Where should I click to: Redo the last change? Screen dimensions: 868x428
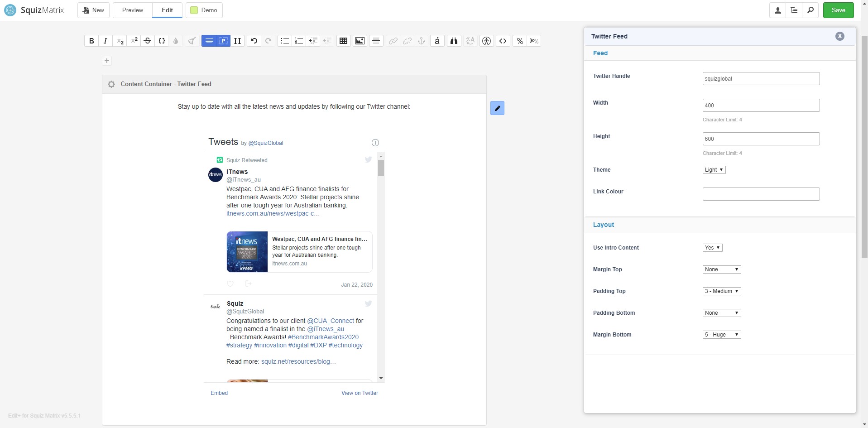268,41
